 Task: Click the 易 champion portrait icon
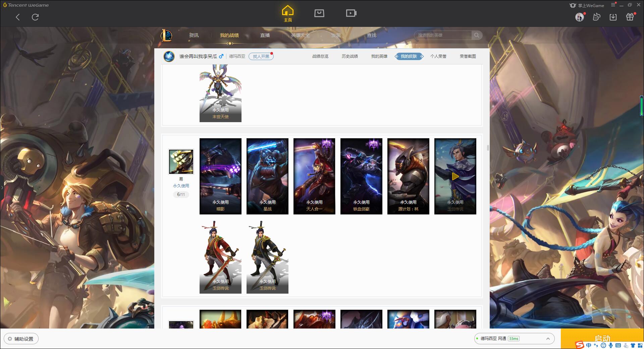tap(181, 162)
